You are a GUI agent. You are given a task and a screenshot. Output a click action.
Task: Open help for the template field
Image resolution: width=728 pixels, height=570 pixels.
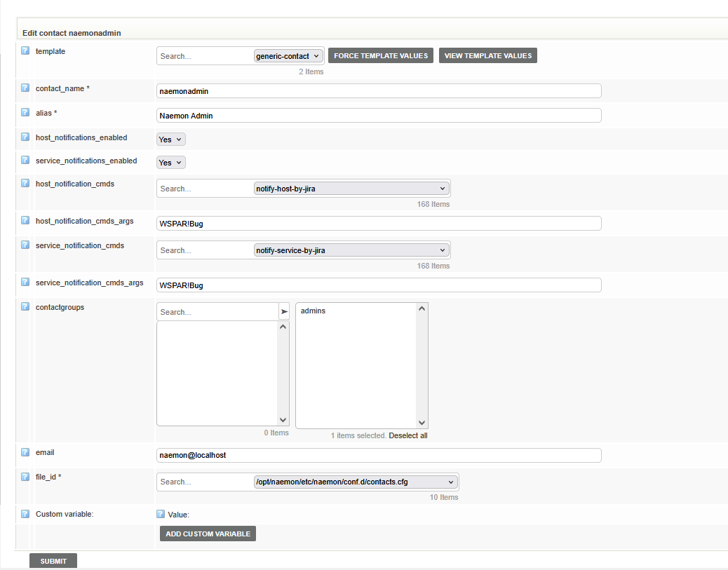coord(25,50)
